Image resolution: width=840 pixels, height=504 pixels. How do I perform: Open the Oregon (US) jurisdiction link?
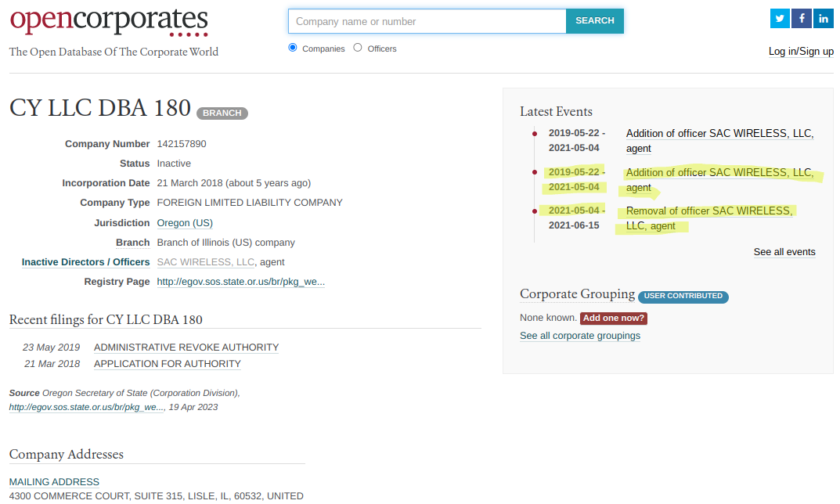pyautogui.click(x=185, y=223)
